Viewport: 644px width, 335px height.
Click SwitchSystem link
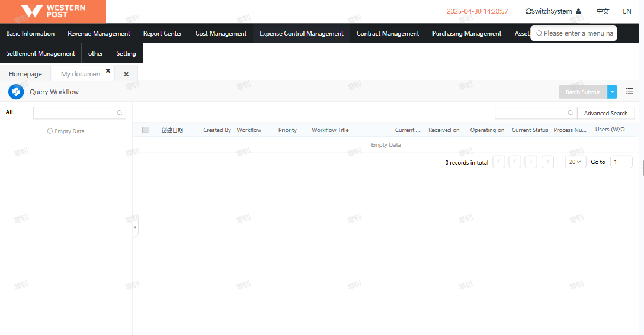click(552, 11)
